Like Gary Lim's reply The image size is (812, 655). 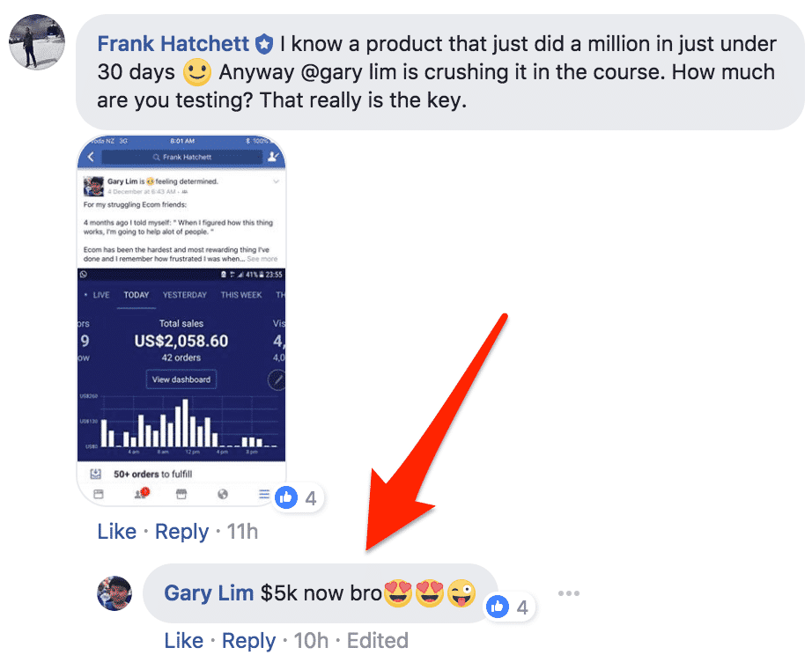point(184,641)
